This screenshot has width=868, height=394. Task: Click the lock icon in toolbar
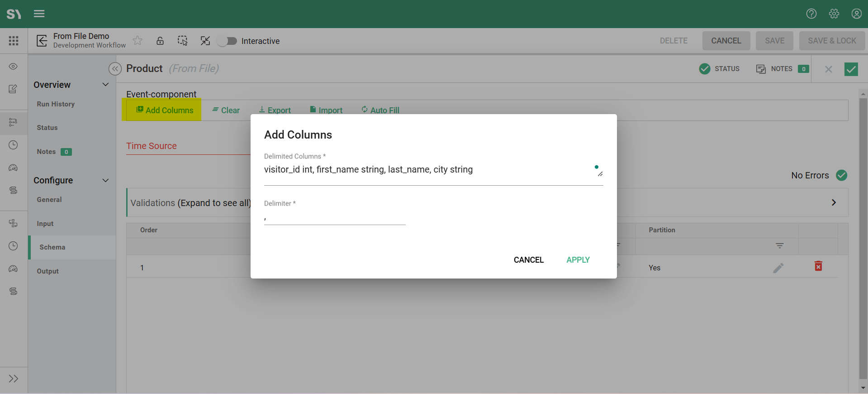coord(160,41)
